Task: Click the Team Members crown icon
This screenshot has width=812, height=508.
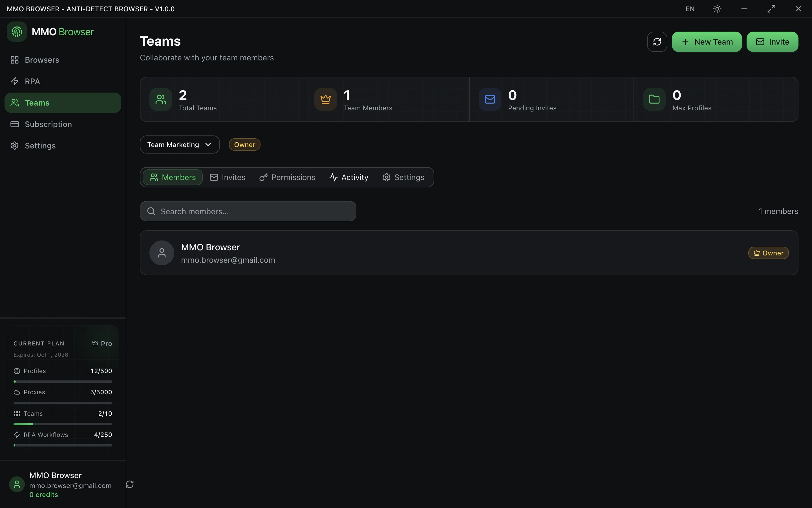Action: click(x=325, y=99)
